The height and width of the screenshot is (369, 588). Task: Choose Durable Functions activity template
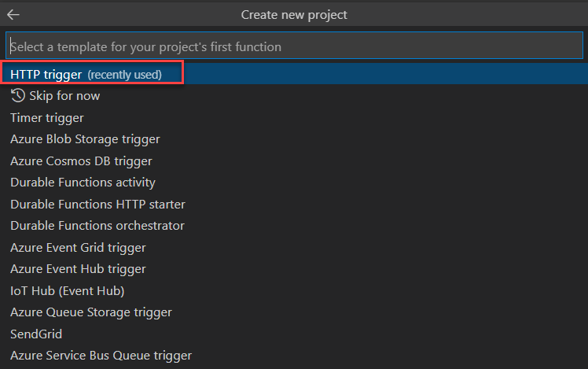pyautogui.click(x=83, y=183)
